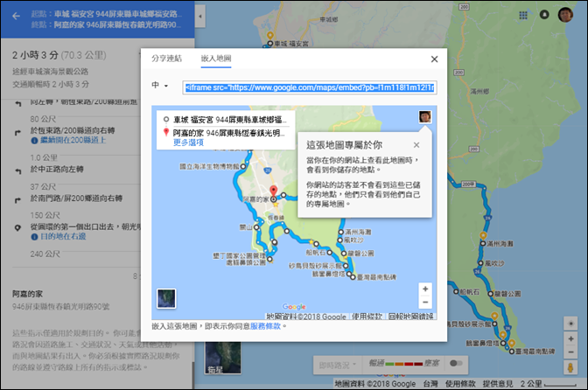Click the 台灣 region link in footer
The image size is (588, 390).
pyautogui.click(x=430, y=384)
